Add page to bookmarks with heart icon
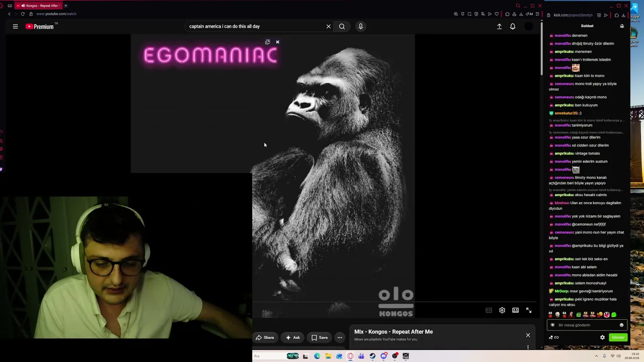 [497, 14]
